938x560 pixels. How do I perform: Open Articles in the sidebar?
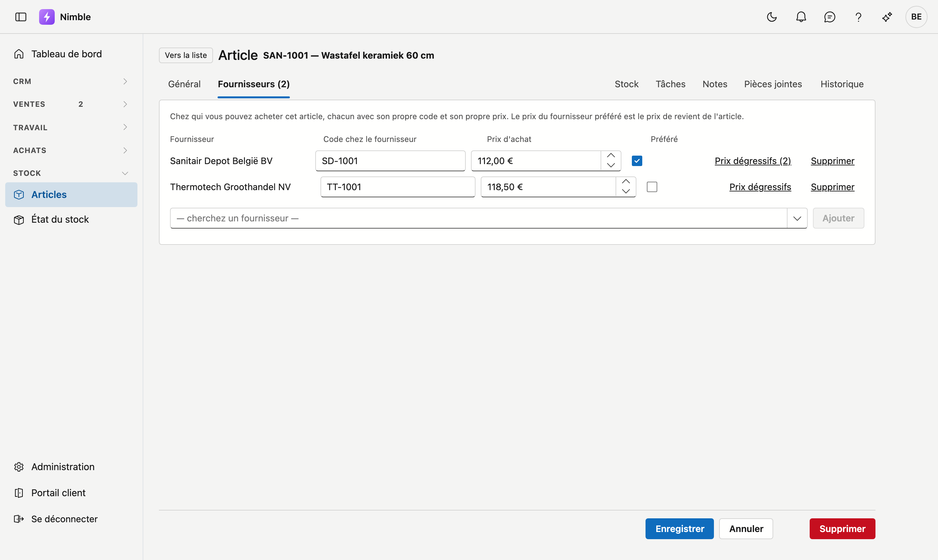tap(71, 195)
